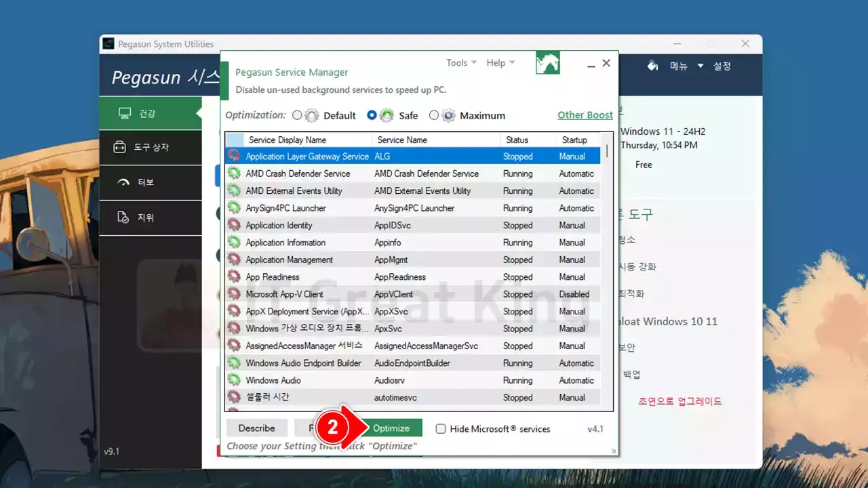Click the AppXSvc service name cell

391,311
